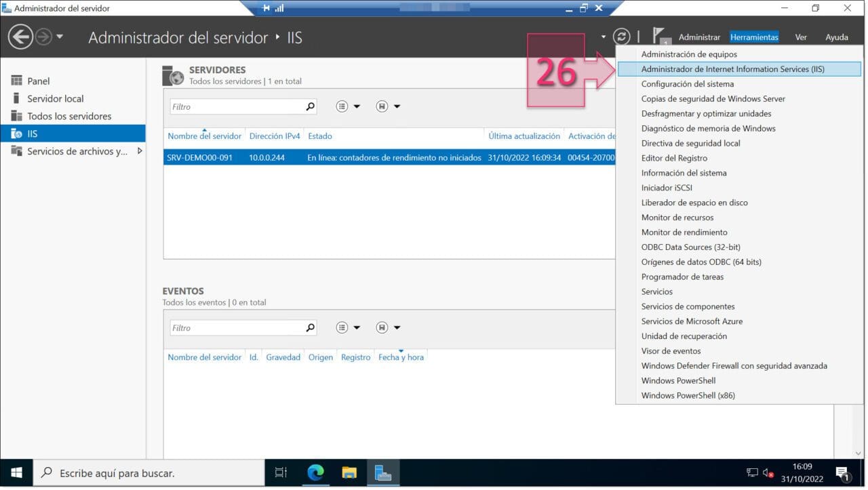Image resolution: width=868 pixels, height=490 pixels.
Task: Click the back navigation arrow
Action: pos(21,37)
